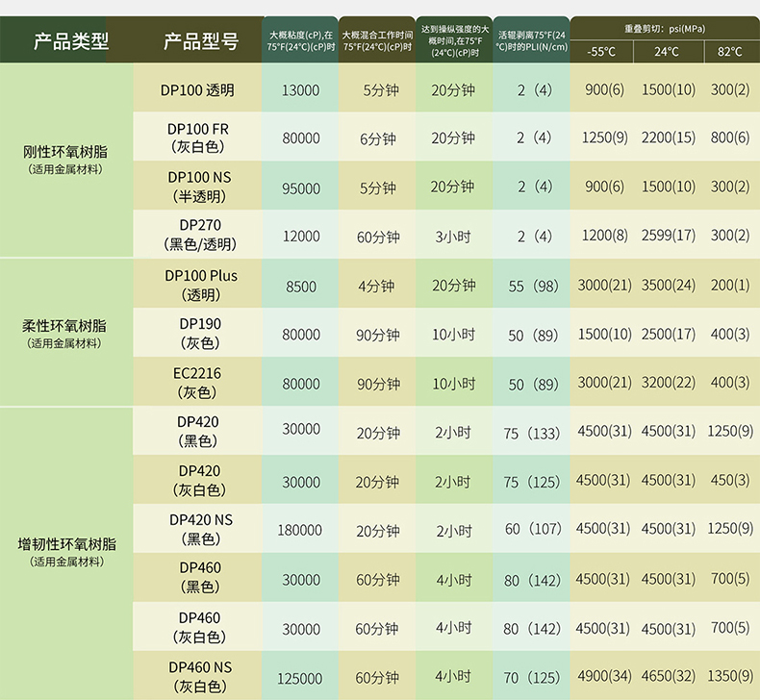Click the 产品类型 column header
Image resolution: width=760 pixels, height=700 pixels.
(71, 40)
